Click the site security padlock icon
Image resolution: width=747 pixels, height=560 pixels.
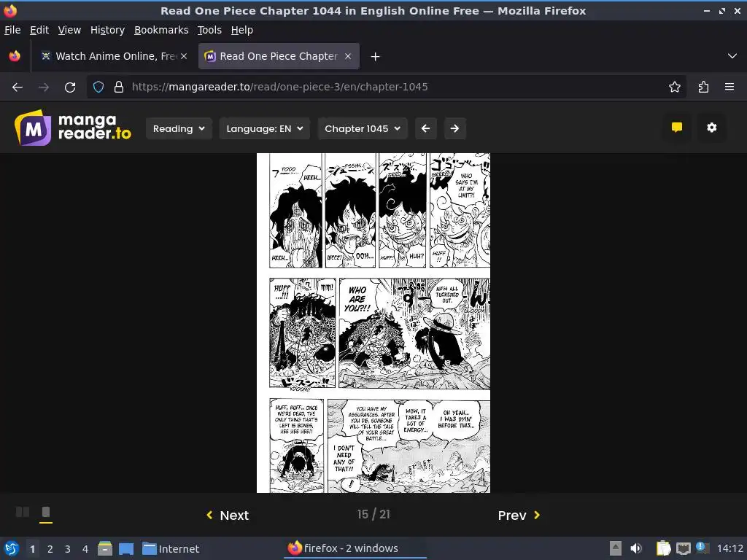[x=119, y=87]
